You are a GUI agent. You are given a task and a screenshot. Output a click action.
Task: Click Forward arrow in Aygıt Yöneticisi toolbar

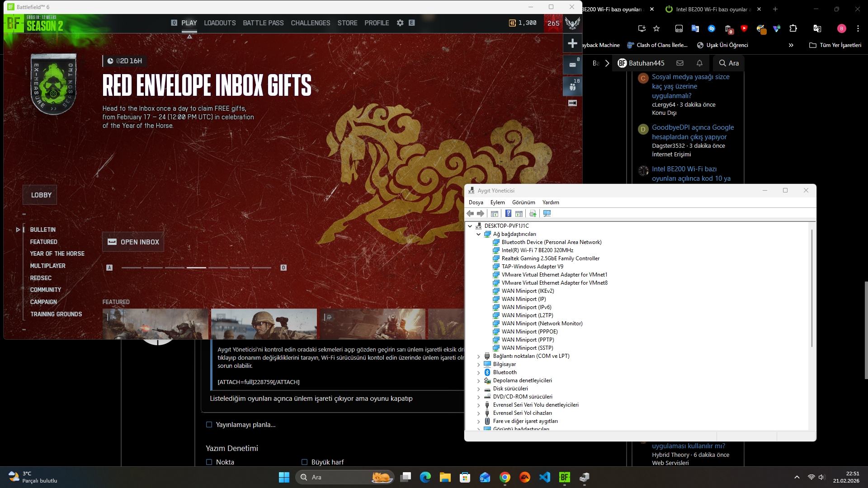(x=481, y=214)
